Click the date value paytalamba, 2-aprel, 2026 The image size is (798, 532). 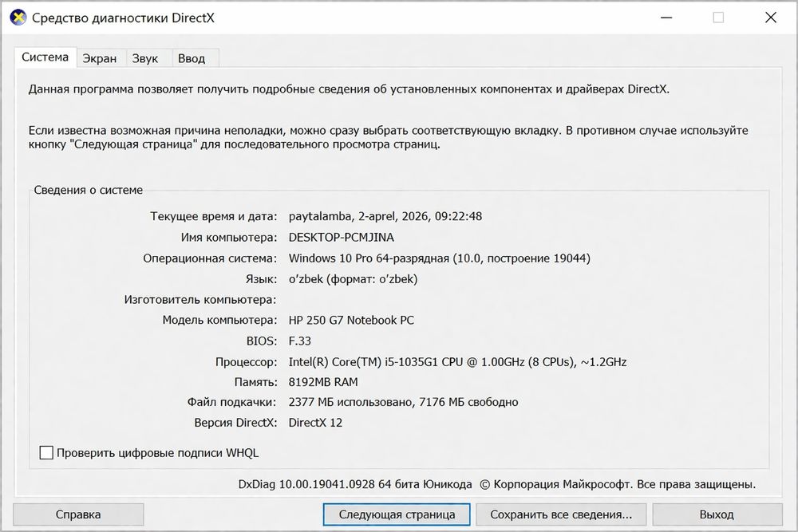click(x=385, y=216)
